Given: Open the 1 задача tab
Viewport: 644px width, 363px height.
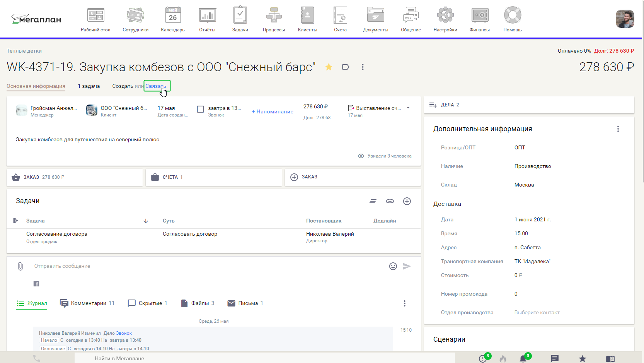Looking at the screenshot, I should click(89, 86).
